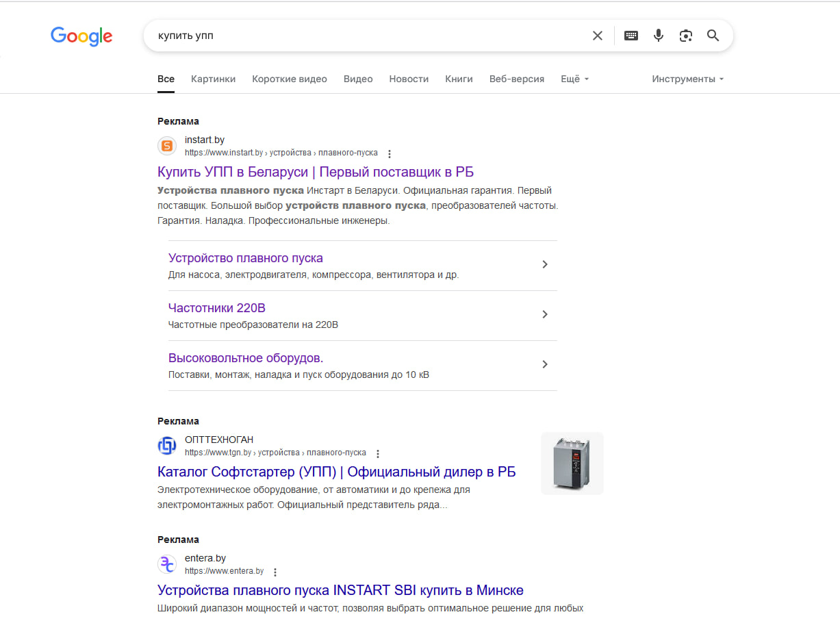Open link Каталог Софтстартер (УПП)
The image size is (840, 621).
coord(337,472)
